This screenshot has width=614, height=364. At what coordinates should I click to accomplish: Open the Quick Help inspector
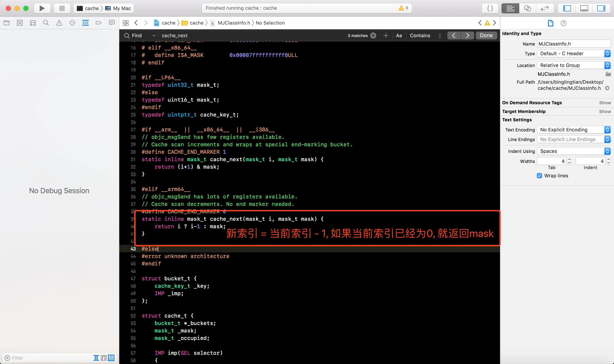pyautogui.click(x=563, y=23)
